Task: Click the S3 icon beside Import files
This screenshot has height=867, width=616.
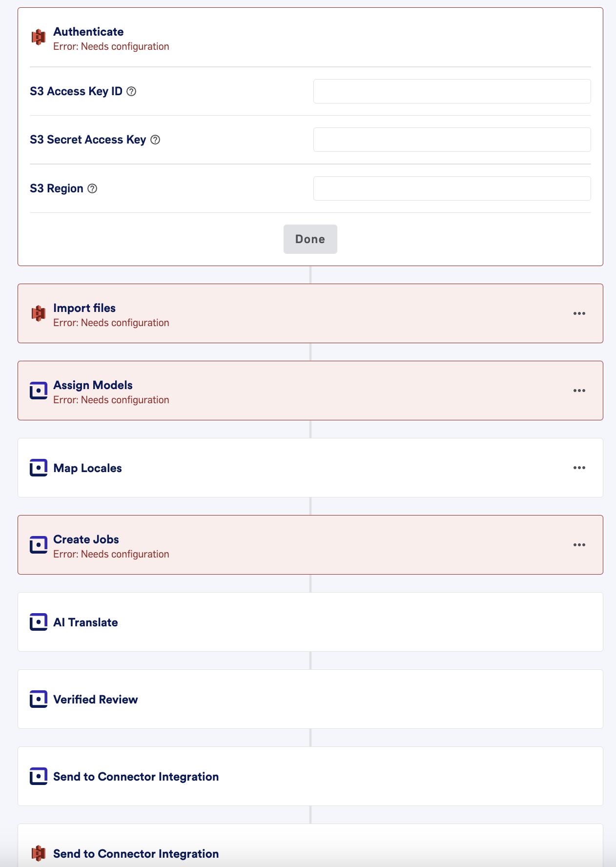Action: 39,313
